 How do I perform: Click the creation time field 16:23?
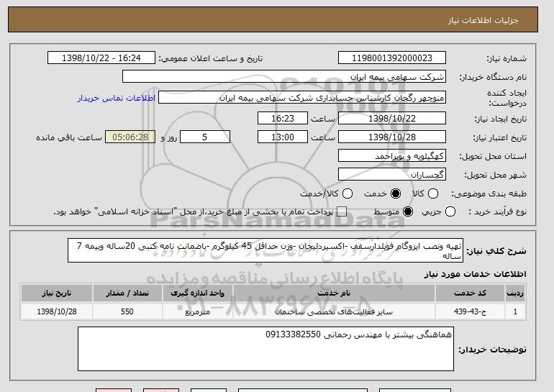283,118
